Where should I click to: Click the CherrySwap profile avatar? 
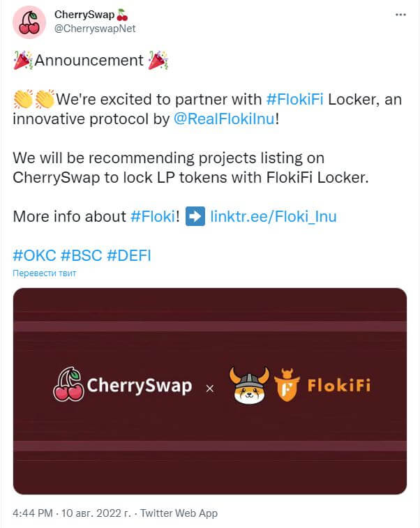pyautogui.click(x=29, y=22)
